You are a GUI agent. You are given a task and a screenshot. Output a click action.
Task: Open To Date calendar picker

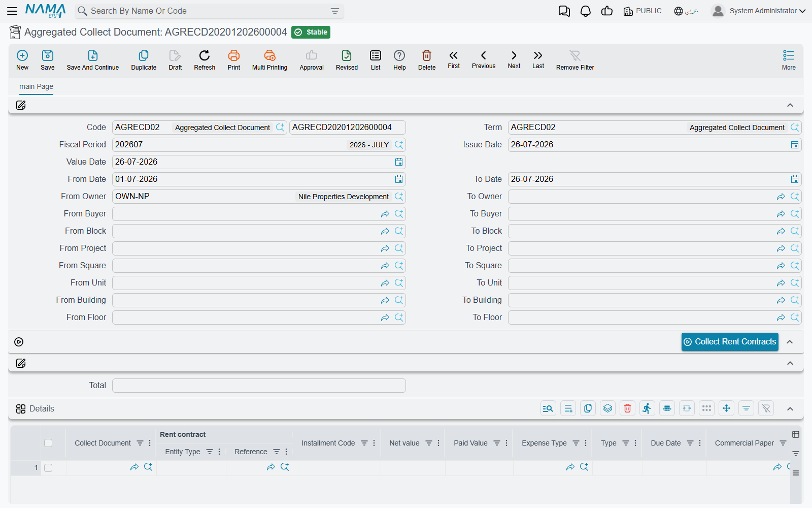[x=795, y=179]
